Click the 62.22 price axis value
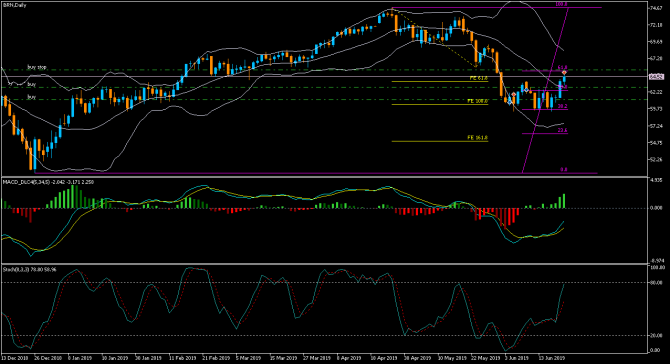Screen dimensions: 670x364 [x=656, y=92]
